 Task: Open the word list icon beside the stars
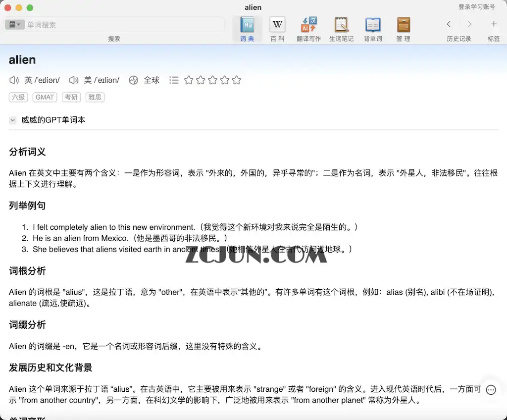click(174, 80)
